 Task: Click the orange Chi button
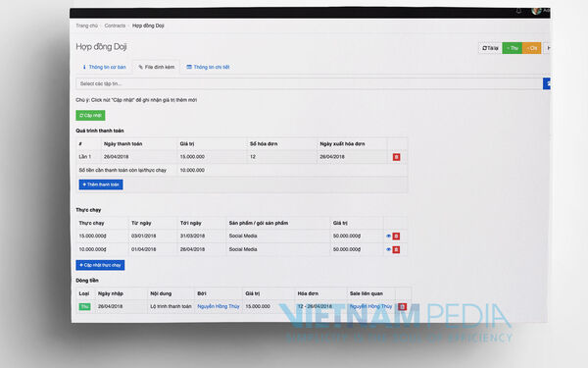pyautogui.click(x=531, y=48)
